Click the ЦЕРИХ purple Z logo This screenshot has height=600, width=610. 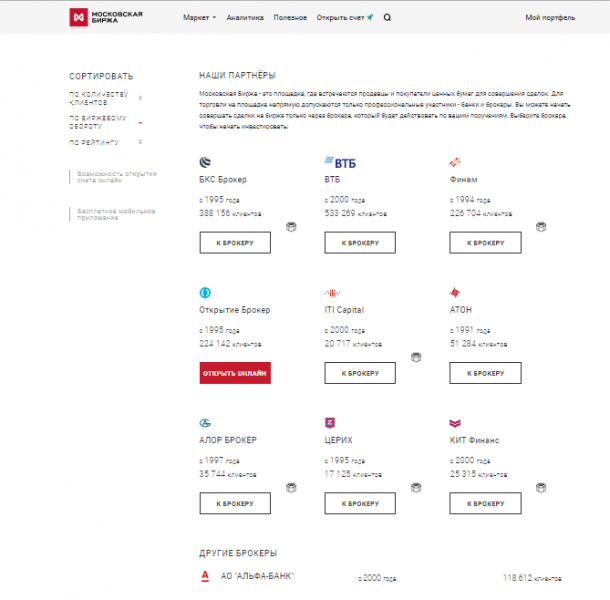[330, 423]
